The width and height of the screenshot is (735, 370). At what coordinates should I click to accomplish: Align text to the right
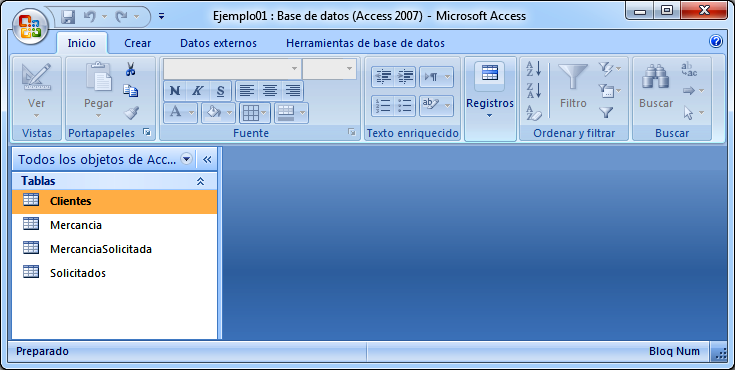click(x=292, y=91)
